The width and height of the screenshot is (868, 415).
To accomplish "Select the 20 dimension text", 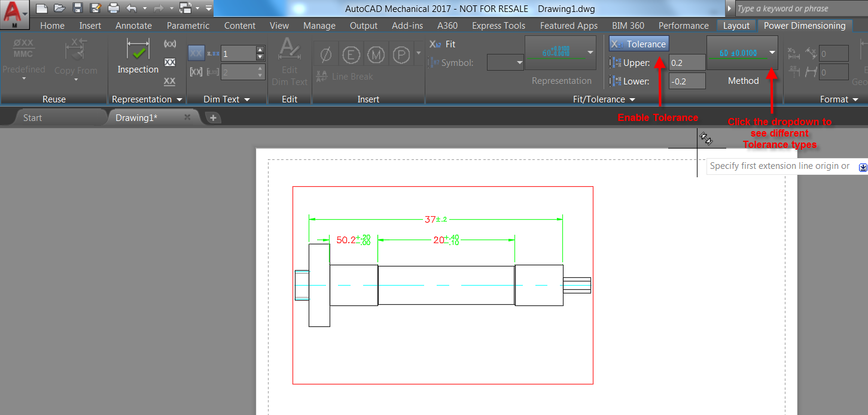I will pyautogui.click(x=446, y=240).
